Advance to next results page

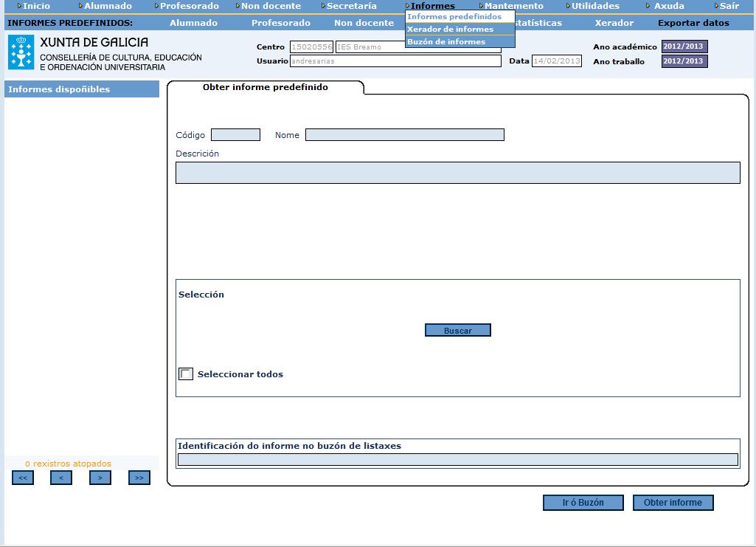tap(100, 477)
